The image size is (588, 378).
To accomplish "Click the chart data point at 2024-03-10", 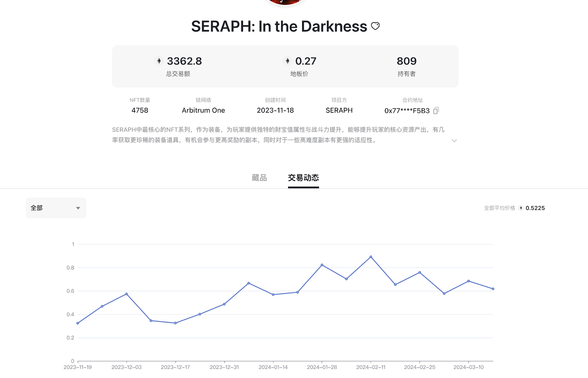I will coord(469,281).
